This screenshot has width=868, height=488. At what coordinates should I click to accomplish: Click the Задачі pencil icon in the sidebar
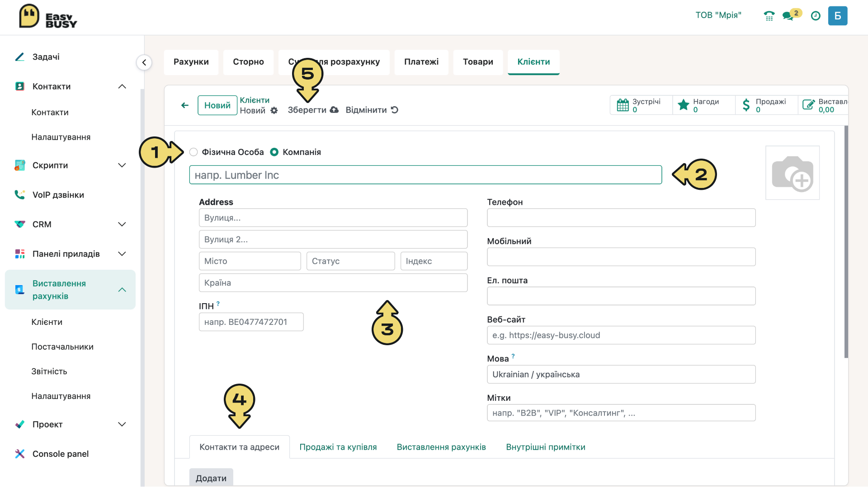20,57
